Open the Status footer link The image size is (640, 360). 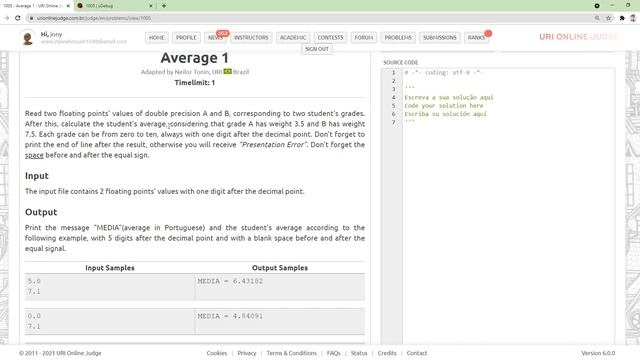(x=359, y=353)
